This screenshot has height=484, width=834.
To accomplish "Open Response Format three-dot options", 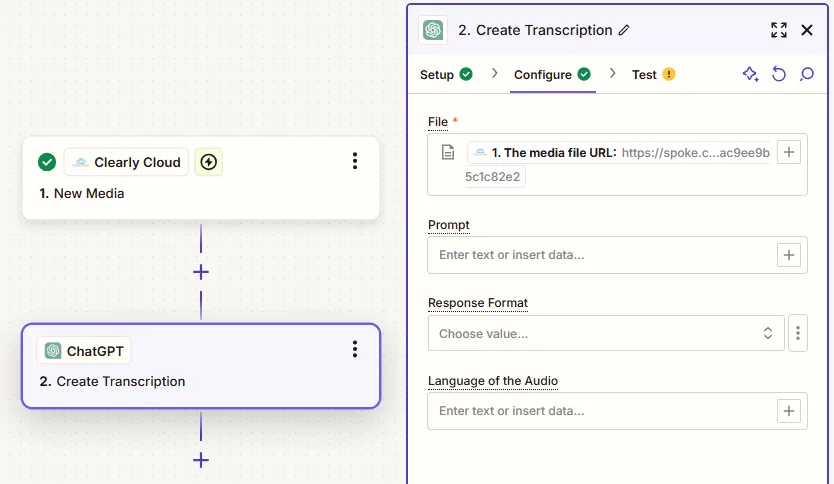I will tap(798, 333).
